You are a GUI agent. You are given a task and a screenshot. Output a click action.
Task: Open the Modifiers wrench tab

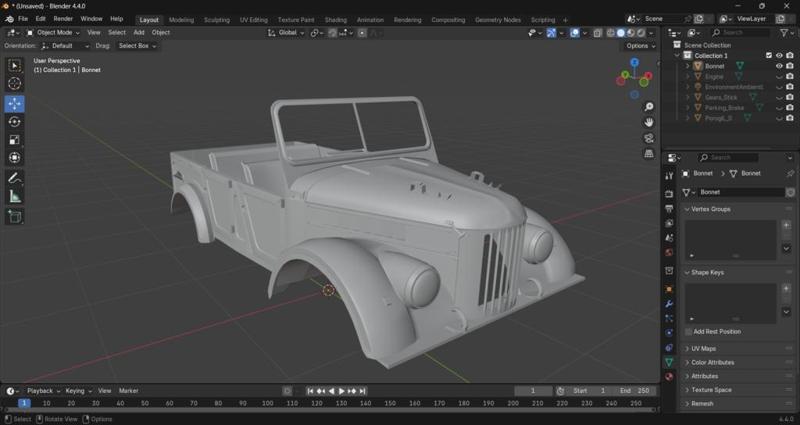coord(669,304)
